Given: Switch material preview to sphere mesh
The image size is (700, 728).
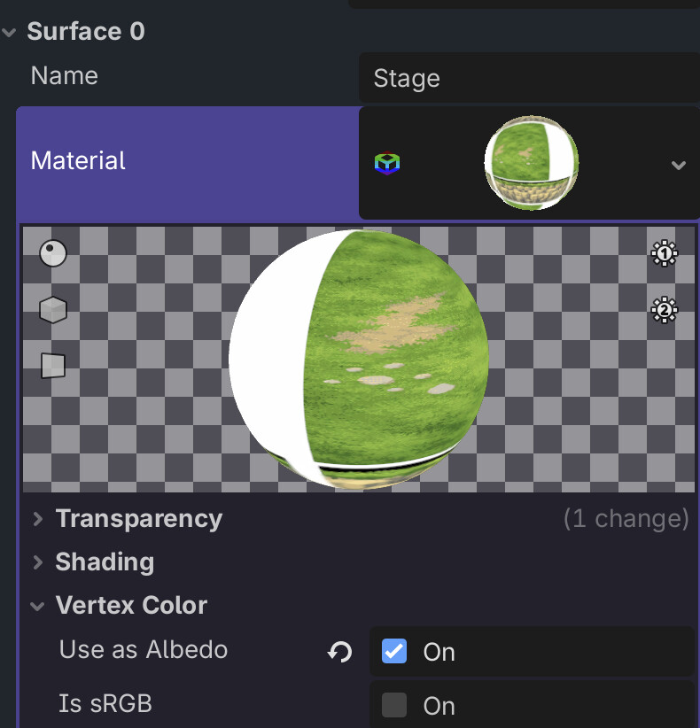Looking at the screenshot, I should [x=53, y=254].
